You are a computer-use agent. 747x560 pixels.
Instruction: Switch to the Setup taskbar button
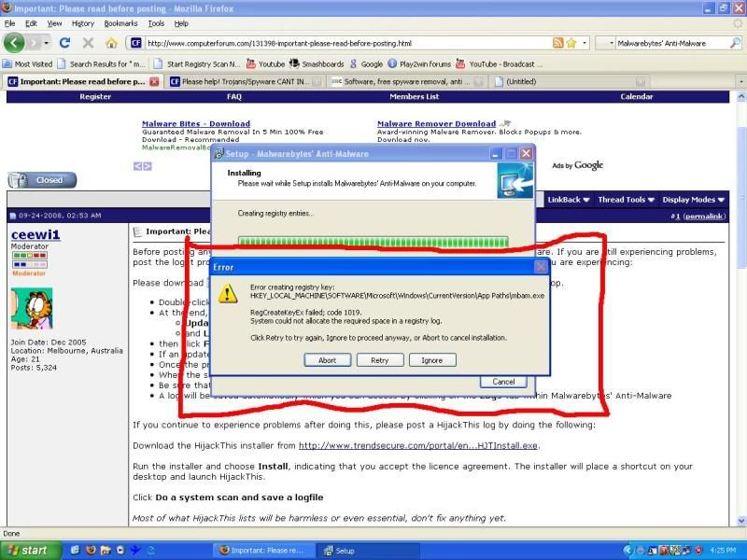pyautogui.click(x=366, y=551)
